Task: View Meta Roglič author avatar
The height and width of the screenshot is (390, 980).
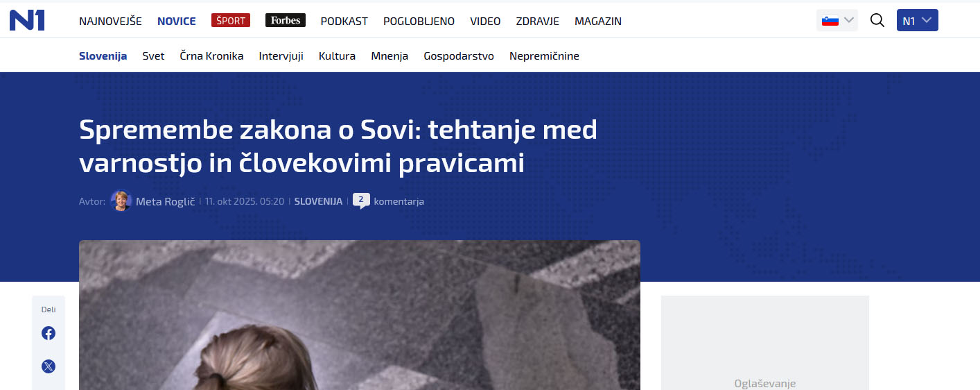Action: coord(121,201)
